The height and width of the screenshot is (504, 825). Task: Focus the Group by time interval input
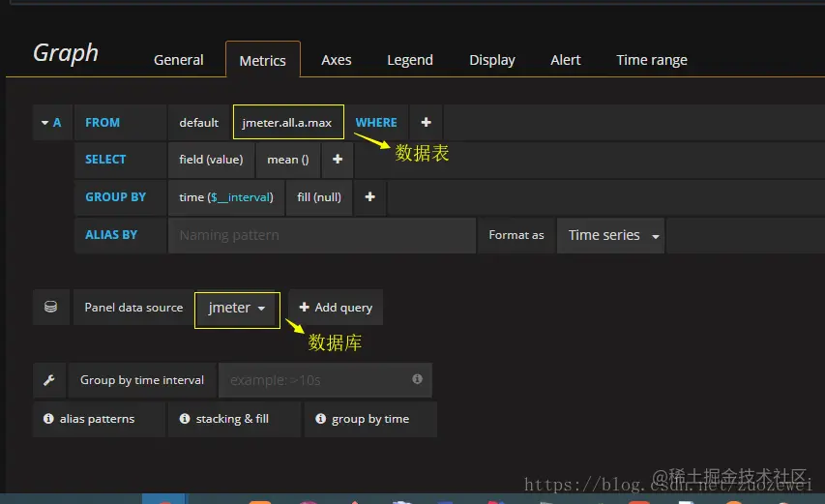(x=325, y=380)
